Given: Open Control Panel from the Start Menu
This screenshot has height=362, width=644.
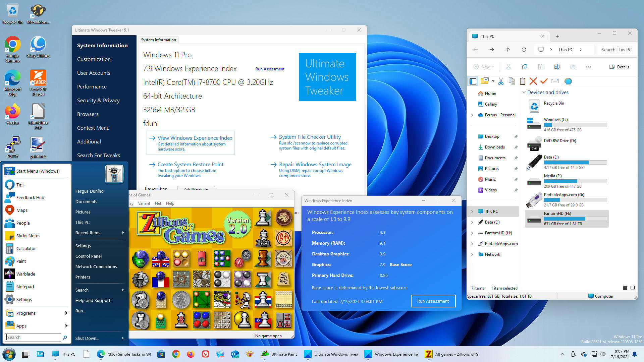Looking at the screenshot, I should [89, 256].
